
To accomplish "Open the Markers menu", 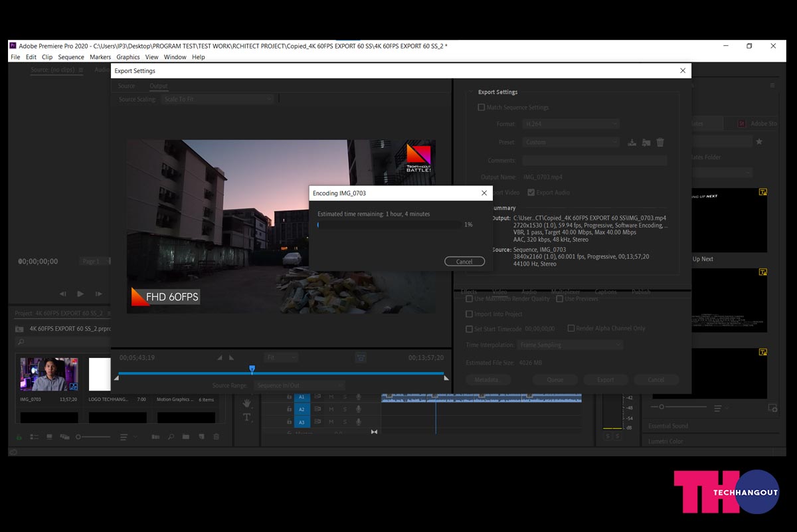I will pyautogui.click(x=100, y=57).
